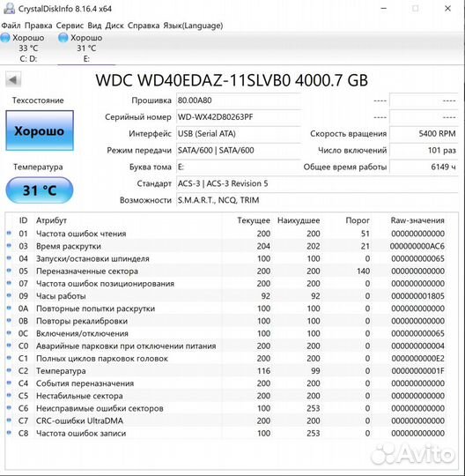Click status dot of attribute C6 row
This screenshot has height=476, width=465.
[x=9, y=408]
